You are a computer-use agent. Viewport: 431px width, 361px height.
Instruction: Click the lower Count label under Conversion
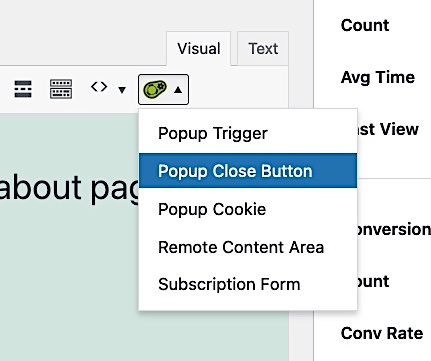(373, 282)
